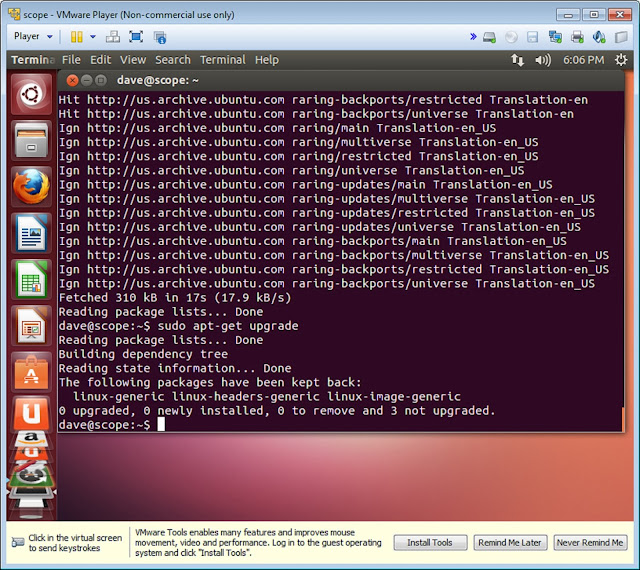Click Remind Me Later
The width and height of the screenshot is (640, 570).
click(x=510, y=543)
